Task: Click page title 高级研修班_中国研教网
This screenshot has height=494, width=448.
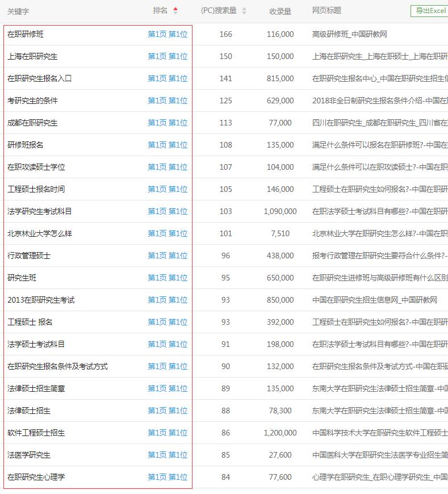Action: (x=349, y=34)
